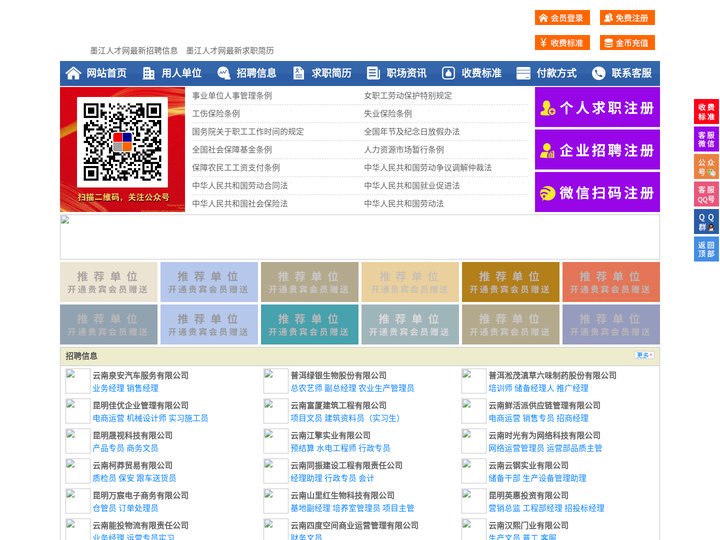Open 联系客服 menu item

(x=631, y=73)
